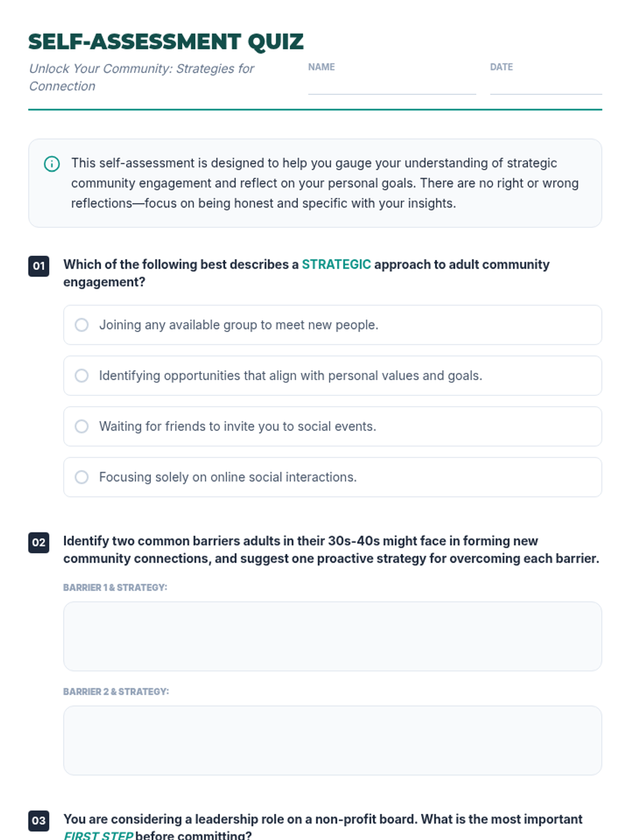Click the 01 question number badge

(x=39, y=266)
